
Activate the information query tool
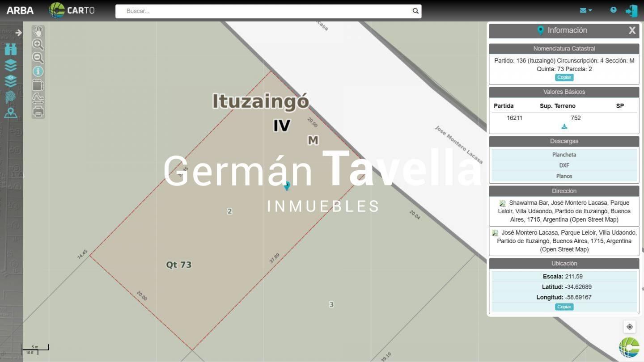pyautogui.click(x=38, y=71)
